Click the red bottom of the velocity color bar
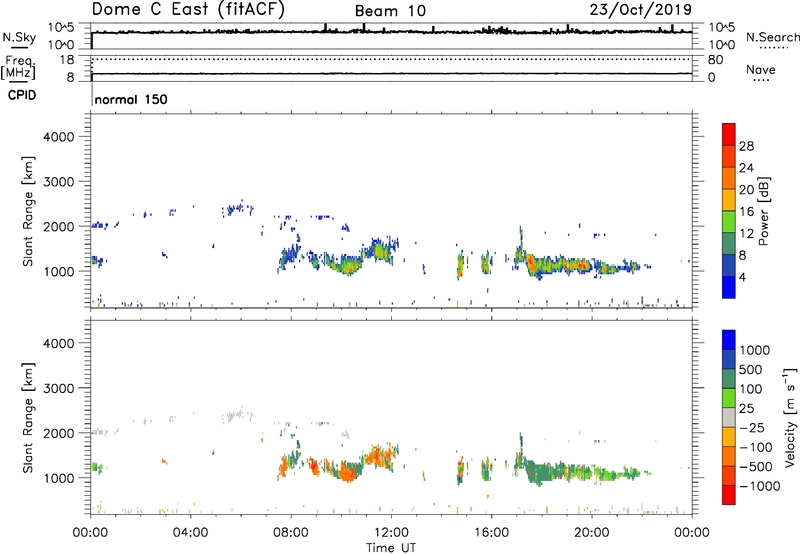This screenshot has height=554, width=800. pos(729,495)
